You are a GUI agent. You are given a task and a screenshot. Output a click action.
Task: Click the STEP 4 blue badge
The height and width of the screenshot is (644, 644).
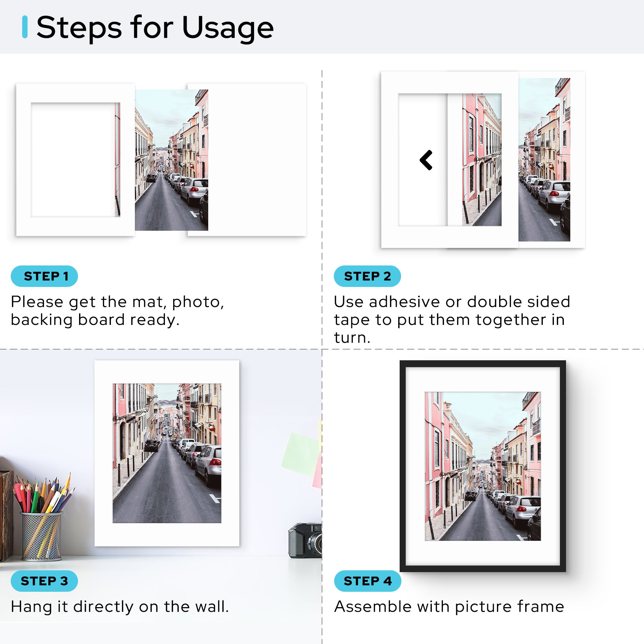tap(367, 581)
